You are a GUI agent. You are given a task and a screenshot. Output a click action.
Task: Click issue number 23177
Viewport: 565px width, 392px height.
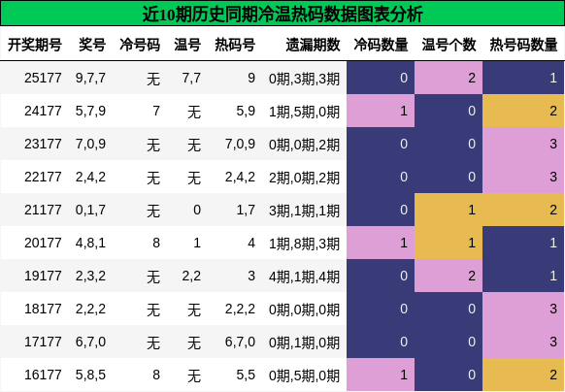coord(43,145)
